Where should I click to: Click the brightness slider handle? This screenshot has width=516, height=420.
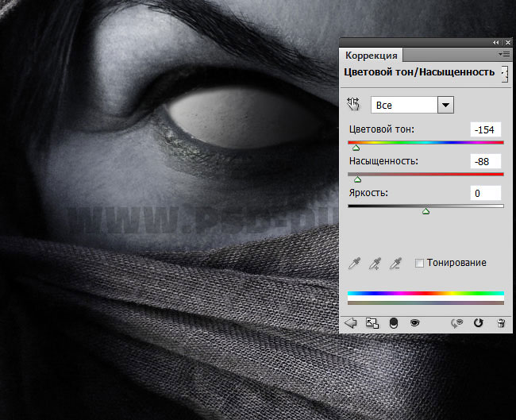pyautogui.click(x=426, y=211)
